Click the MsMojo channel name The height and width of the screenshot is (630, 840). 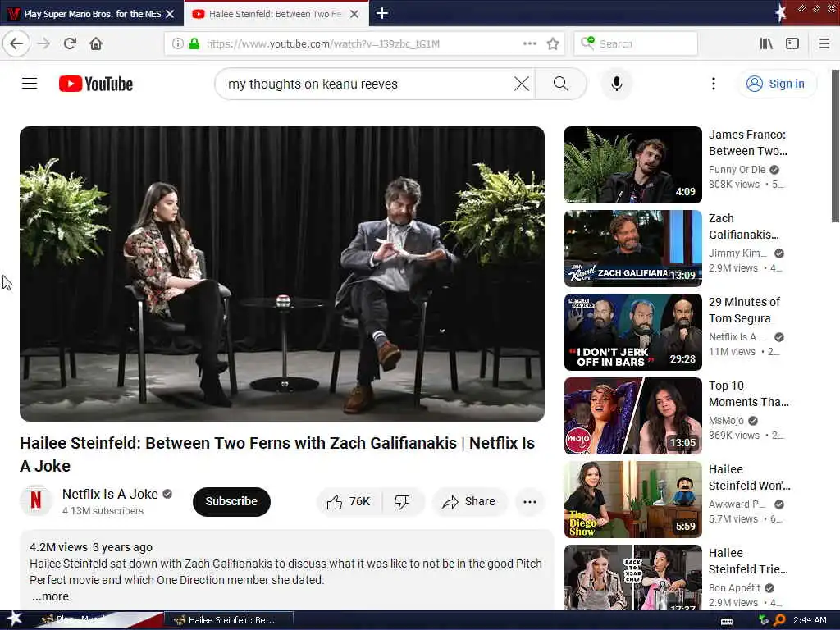(726, 421)
